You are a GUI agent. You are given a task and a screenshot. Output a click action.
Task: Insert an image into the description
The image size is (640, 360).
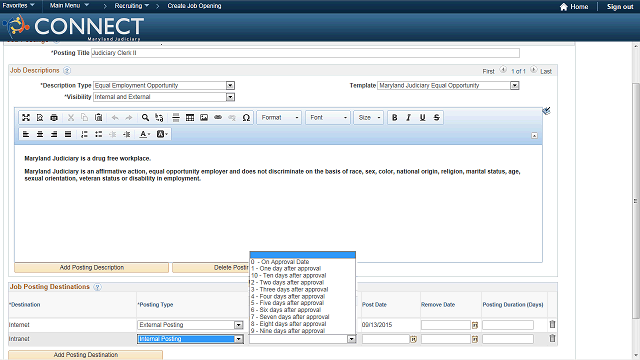point(204,118)
